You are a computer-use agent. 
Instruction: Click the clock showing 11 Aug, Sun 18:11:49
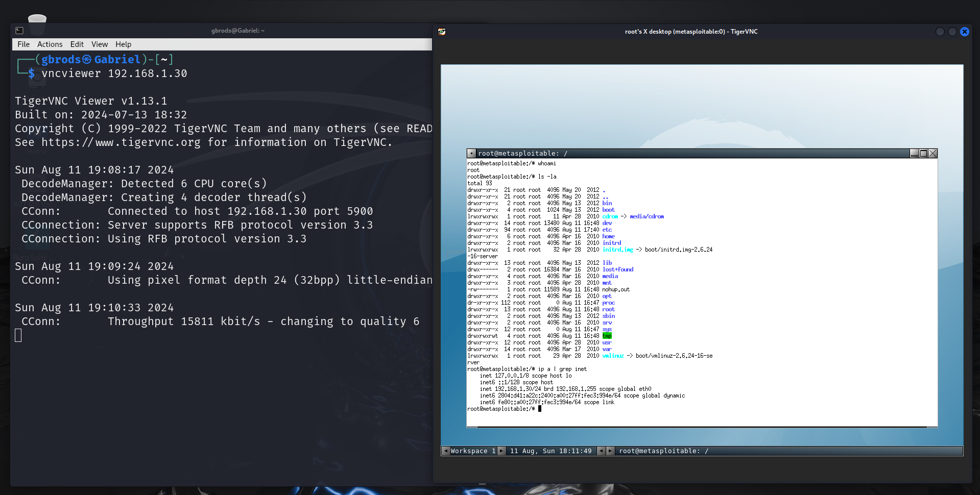pos(551,451)
